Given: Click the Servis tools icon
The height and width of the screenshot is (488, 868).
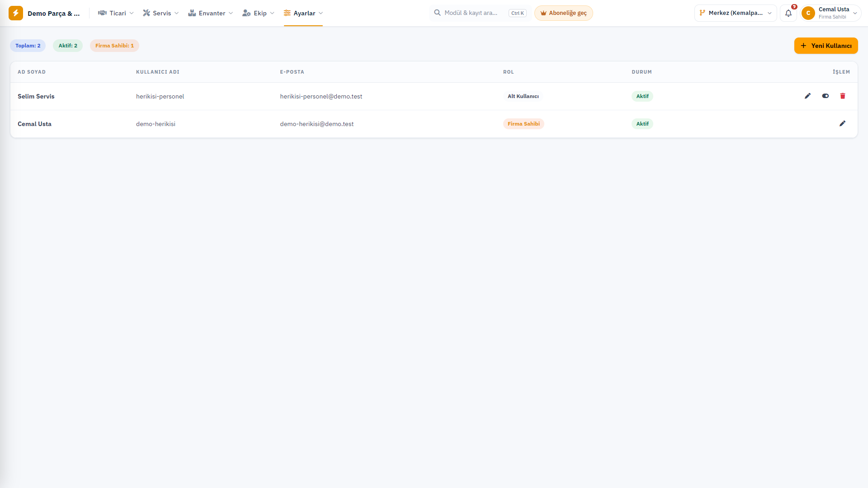Looking at the screenshot, I should [146, 13].
